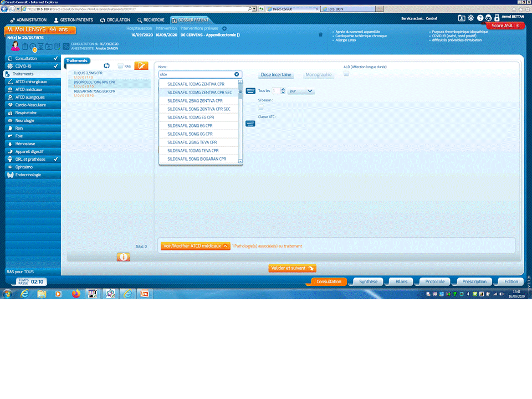Click into the Nom search input field
532x399 pixels.
point(196,74)
